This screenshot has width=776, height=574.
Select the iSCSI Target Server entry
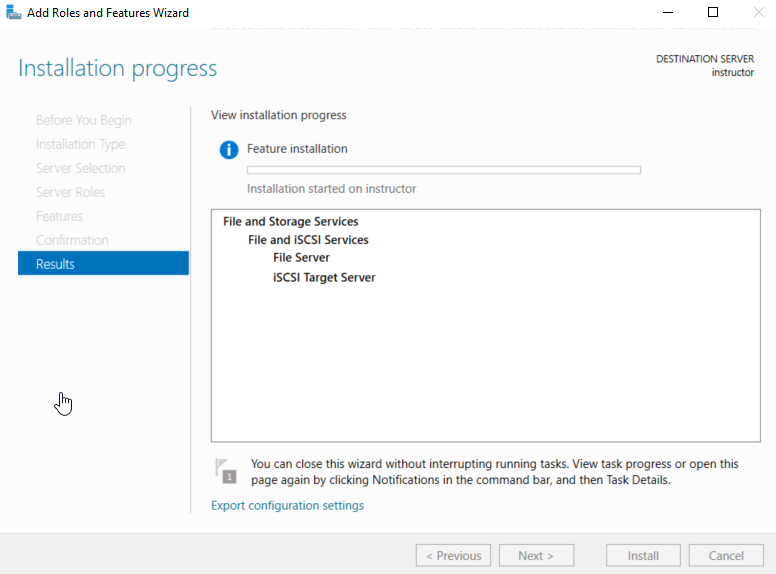(324, 277)
